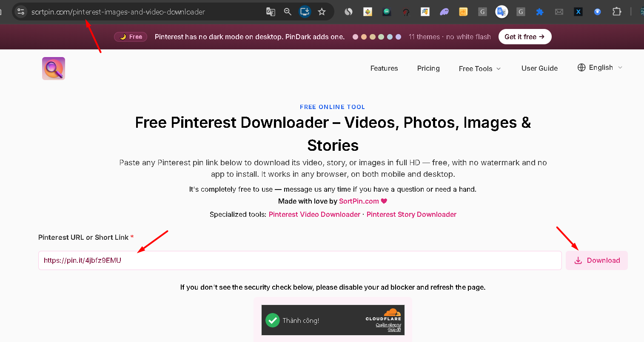Bookmark this page with the star icon
Image resolution: width=644 pixels, height=342 pixels.
[x=322, y=12]
